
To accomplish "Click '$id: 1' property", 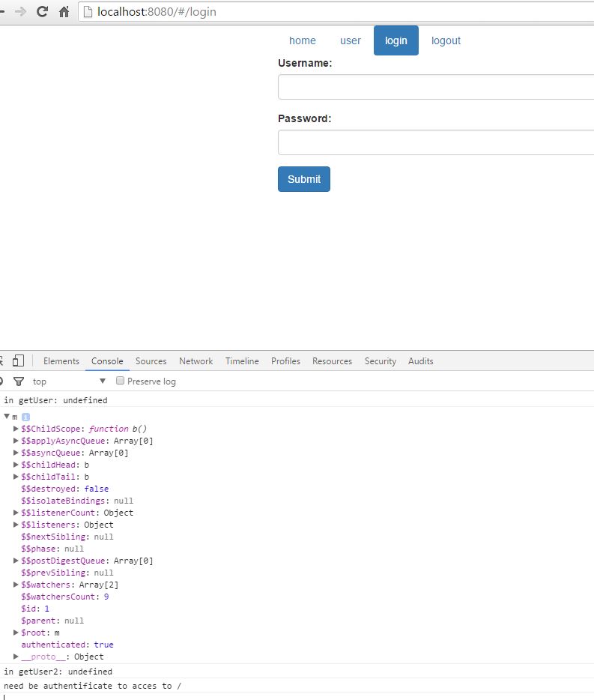I will (35, 609).
